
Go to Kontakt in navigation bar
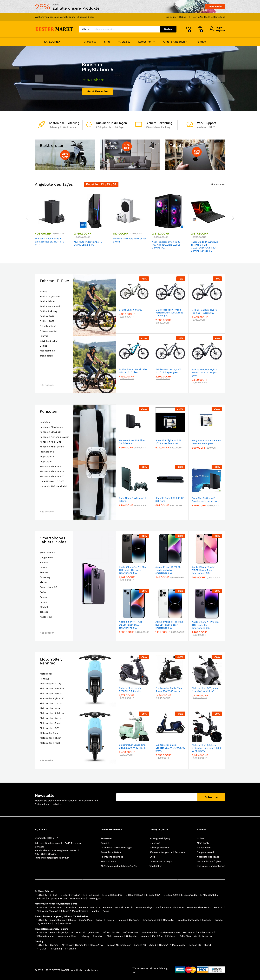pyautogui.click(x=201, y=42)
